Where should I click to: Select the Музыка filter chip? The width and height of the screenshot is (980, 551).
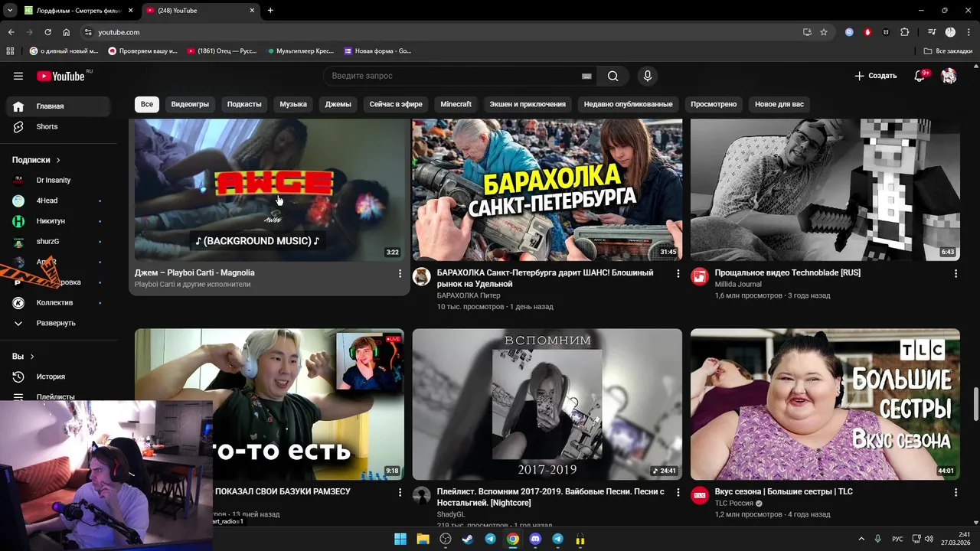click(x=293, y=104)
